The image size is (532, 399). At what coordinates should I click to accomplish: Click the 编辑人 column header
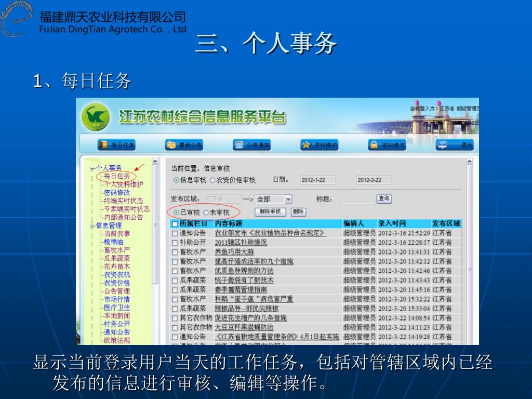pyautogui.click(x=353, y=223)
